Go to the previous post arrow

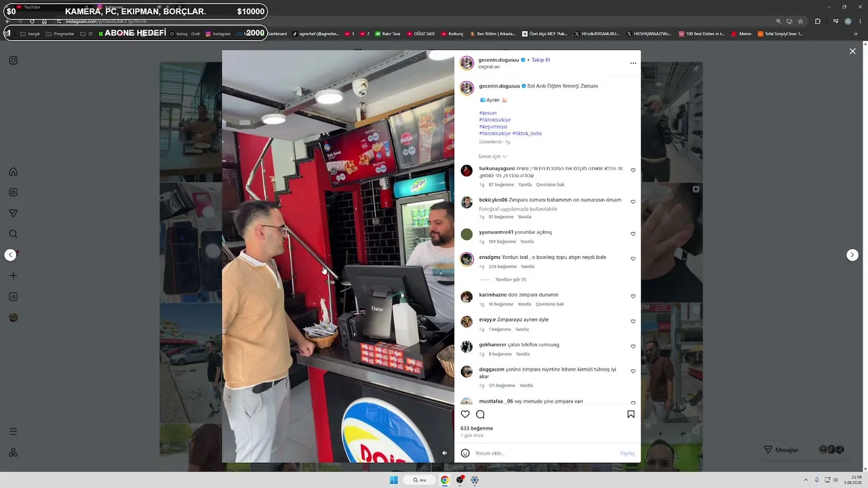pyautogui.click(x=10, y=255)
